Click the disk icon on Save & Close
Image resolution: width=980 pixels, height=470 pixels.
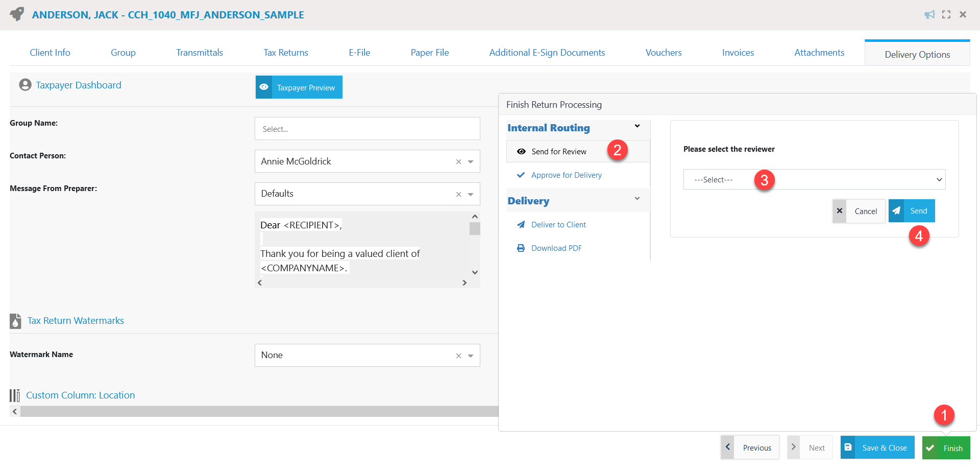[849, 447]
